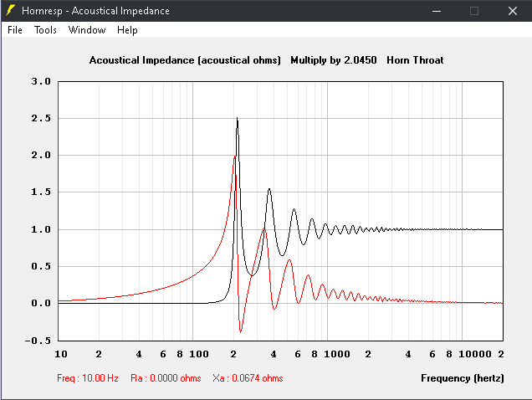532x400 pixels.
Task: Click the red vertical cursor line at 10 Hz
Action: pos(59,211)
